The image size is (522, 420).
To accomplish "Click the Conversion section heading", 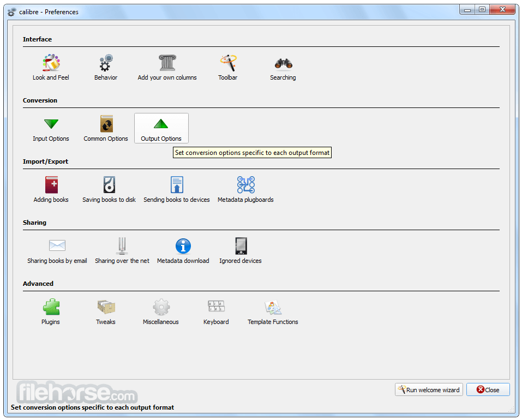I will (40, 100).
